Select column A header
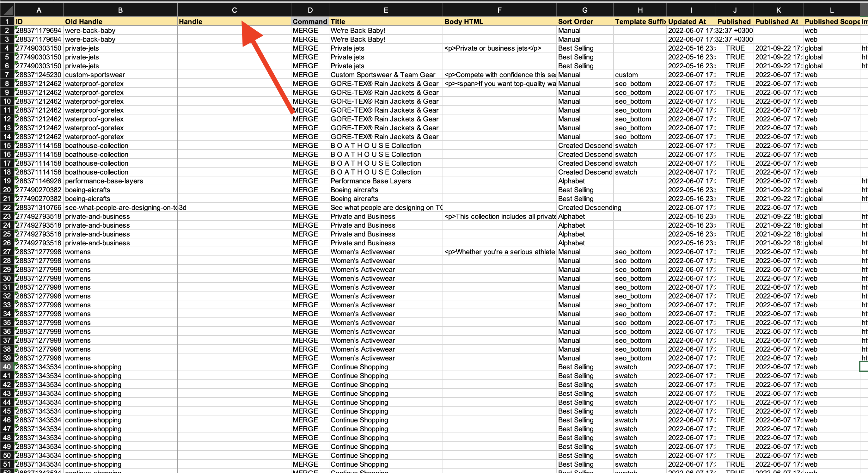 click(39, 10)
